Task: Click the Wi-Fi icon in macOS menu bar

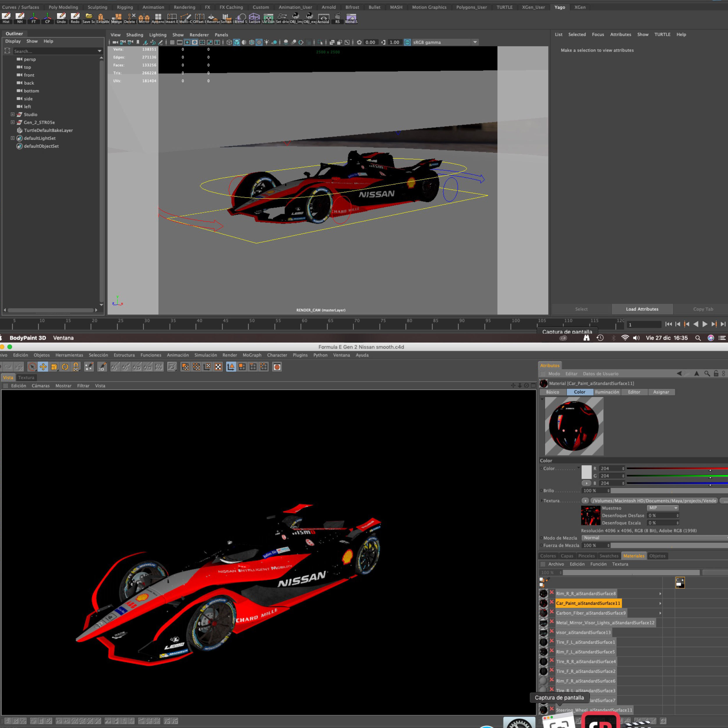Action: click(625, 338)
